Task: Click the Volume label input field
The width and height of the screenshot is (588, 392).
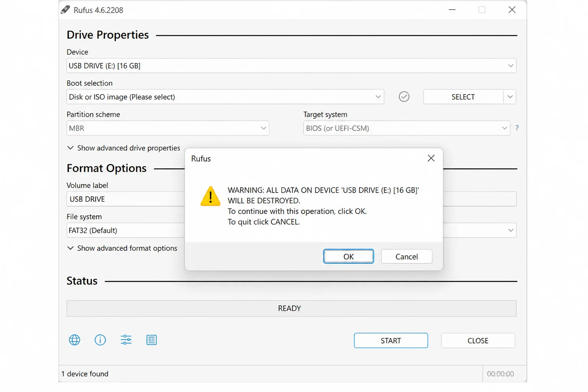Action: click(126, 199)
